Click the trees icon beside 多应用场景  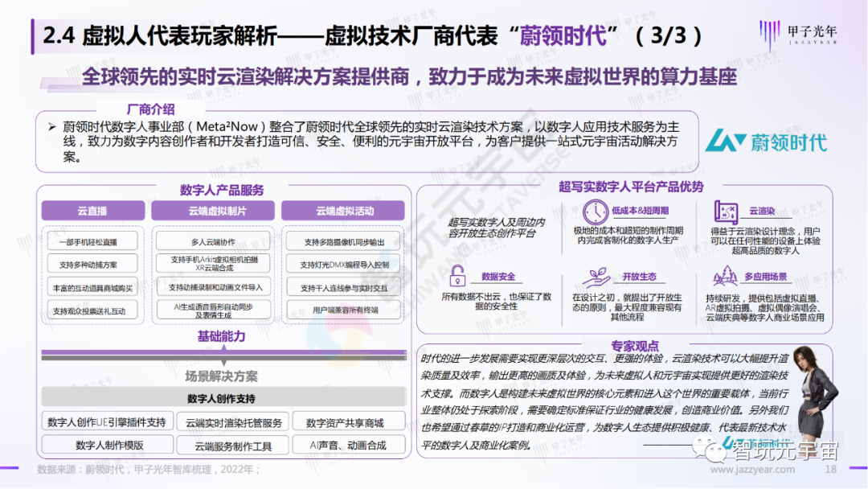tap(726, 276)
